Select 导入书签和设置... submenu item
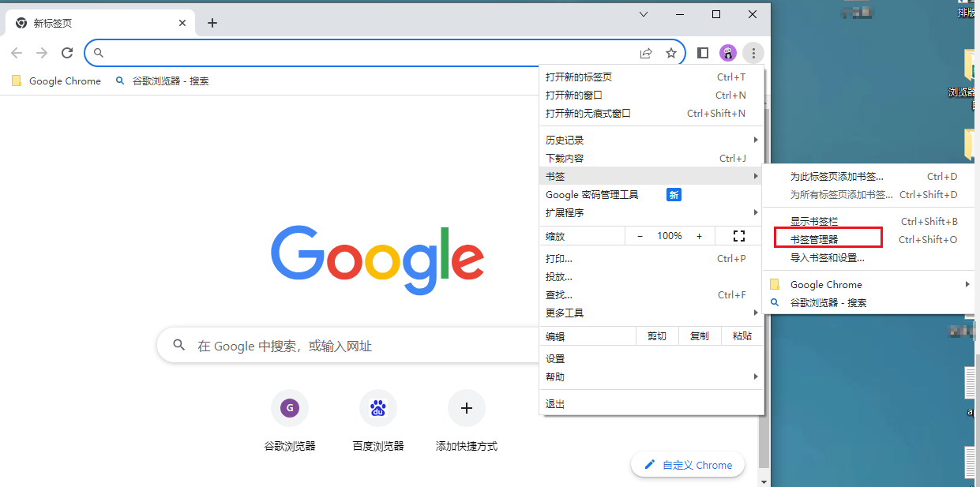The height and width of the screenshot is (487, 980). tap(869, 257)
